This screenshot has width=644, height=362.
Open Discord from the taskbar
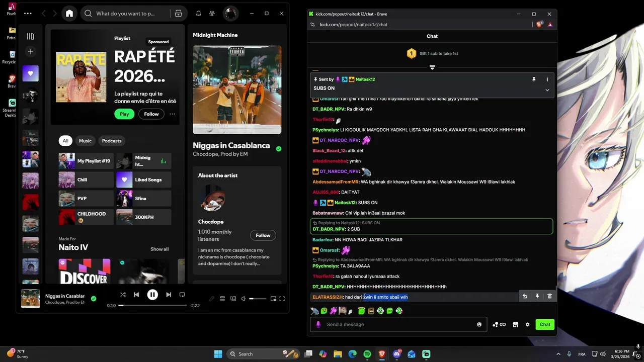point(397,354)
